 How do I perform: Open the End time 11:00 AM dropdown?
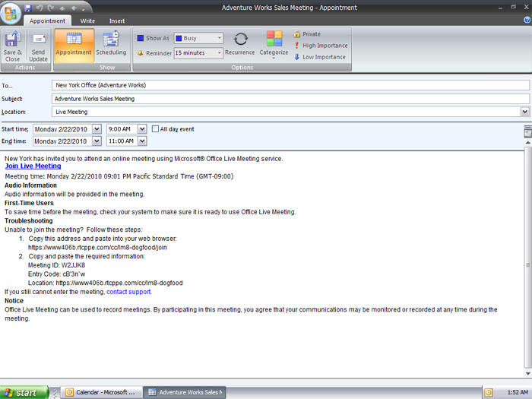click(142, 141)
